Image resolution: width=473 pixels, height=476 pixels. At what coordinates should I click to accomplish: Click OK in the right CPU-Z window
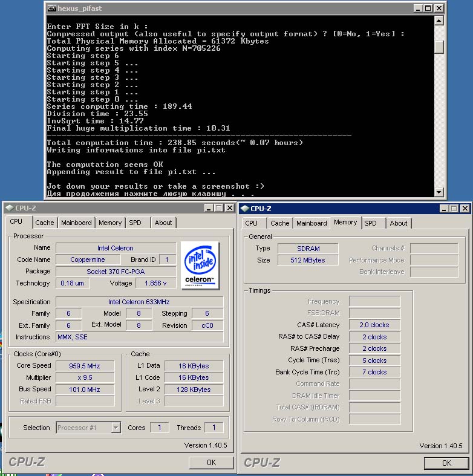tap(446, 463)
